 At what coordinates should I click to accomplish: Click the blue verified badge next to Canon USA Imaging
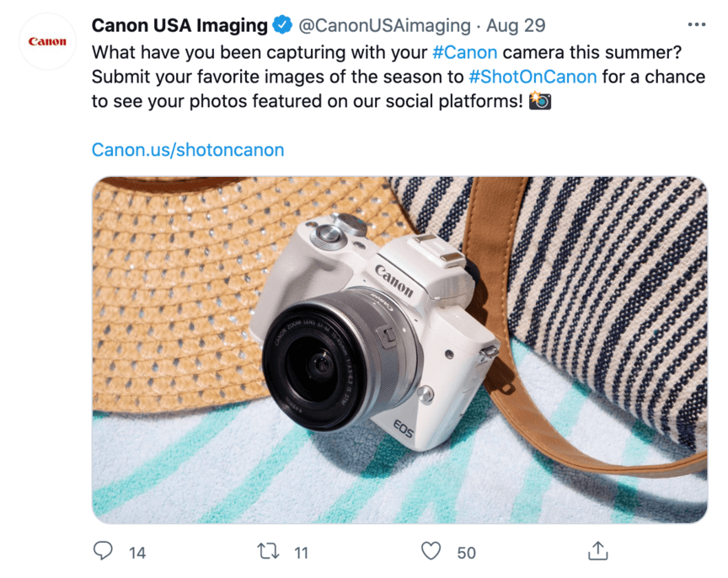(x=280, y=25)
